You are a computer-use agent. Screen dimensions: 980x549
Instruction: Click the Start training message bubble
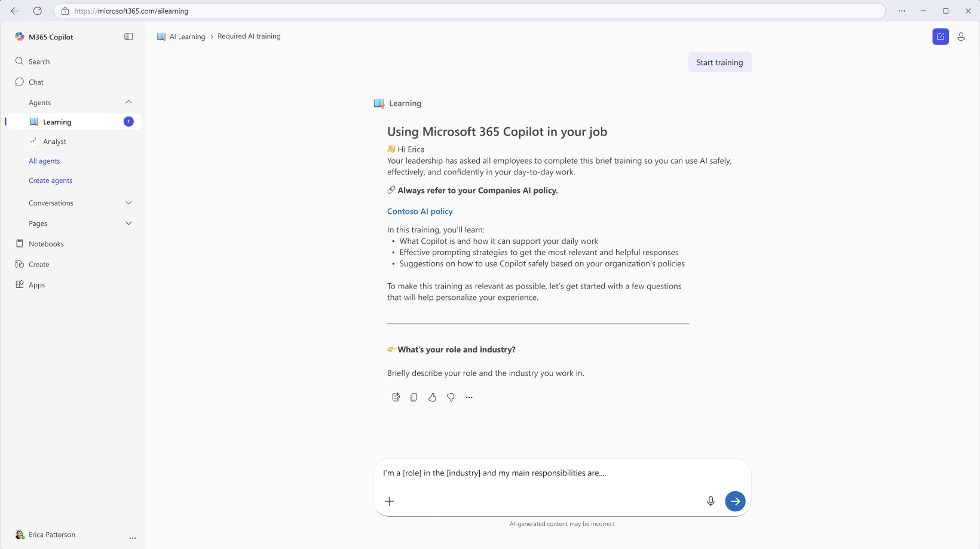(719, 62)
